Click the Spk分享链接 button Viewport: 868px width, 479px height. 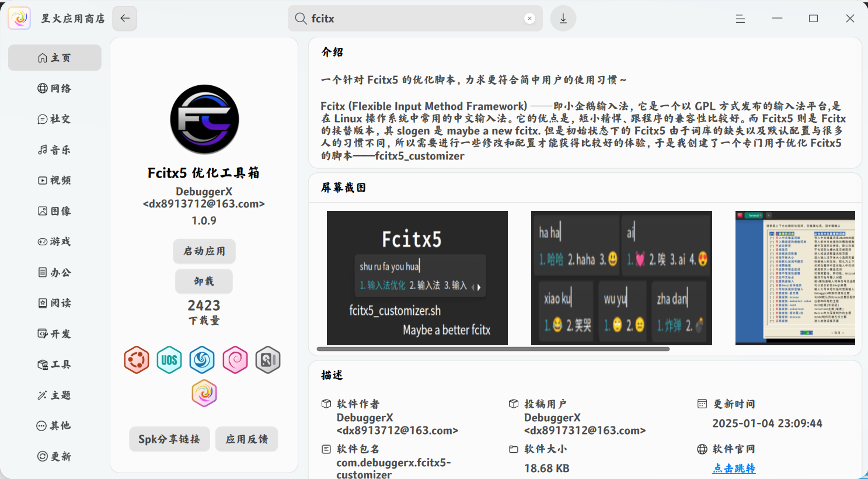click(169, 439)
